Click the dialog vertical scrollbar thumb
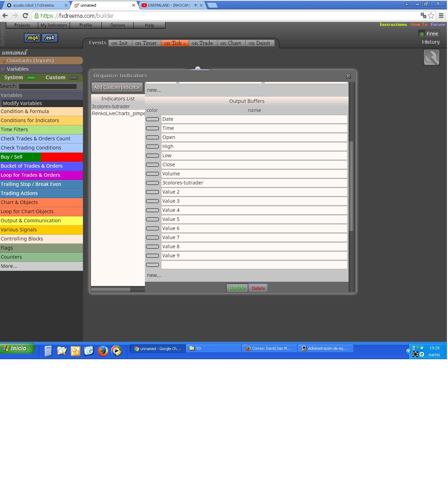Screen dimensions: 448x481 point(351,186)
